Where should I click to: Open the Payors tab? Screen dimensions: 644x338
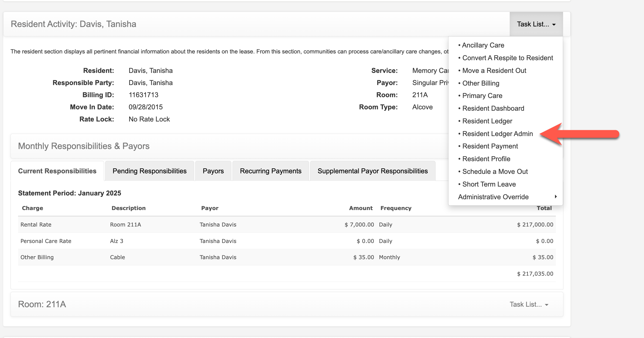[213, 171]
